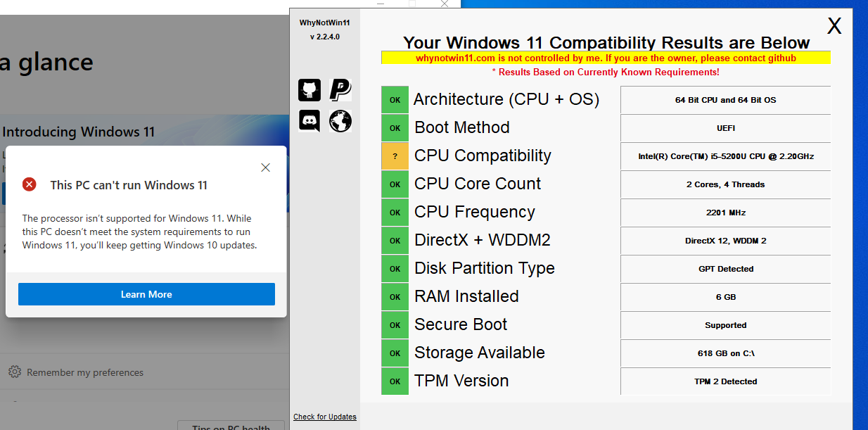Click the OK status for Secure Boot
Viewport: 868px width, 430px height.
[x=395, y=325]
